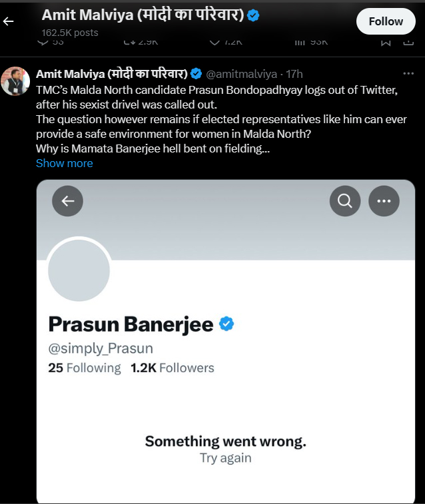Click verified badge next to tweet author name
425x504 pixels.
click(197, 73)
